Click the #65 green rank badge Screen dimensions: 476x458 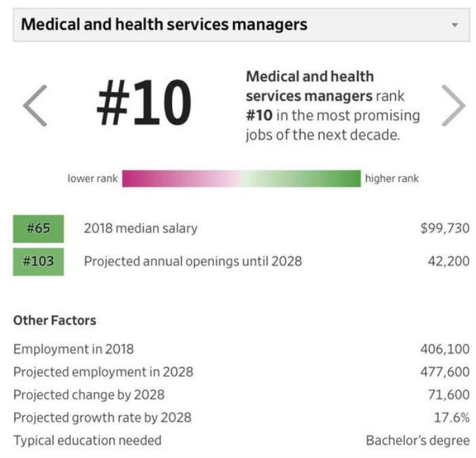[x=38, y=228]
